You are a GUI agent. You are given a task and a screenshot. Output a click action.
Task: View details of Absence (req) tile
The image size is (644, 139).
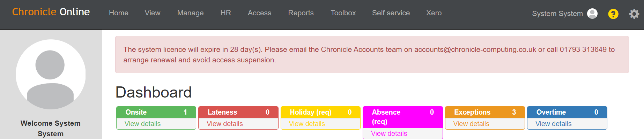(x=389, y=133)
